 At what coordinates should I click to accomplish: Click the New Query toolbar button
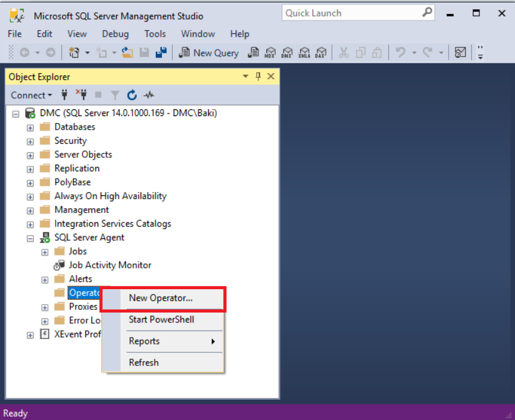click(209, 53)
